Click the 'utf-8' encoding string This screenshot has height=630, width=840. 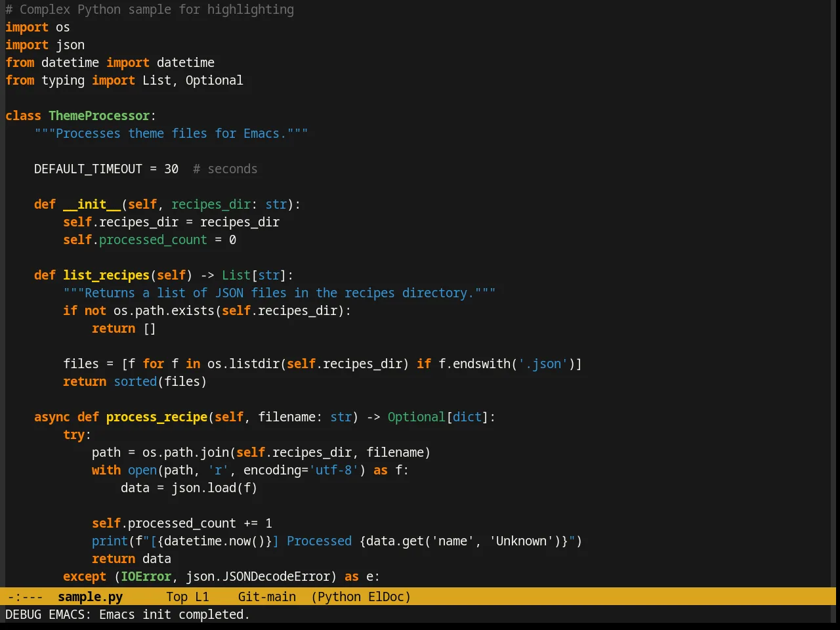tap(333, 470)
